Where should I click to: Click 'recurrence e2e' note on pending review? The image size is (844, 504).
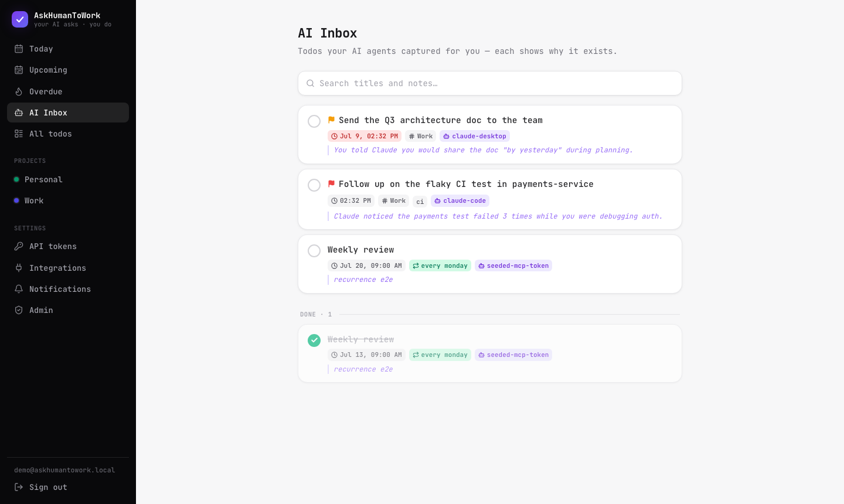[363, 280]
